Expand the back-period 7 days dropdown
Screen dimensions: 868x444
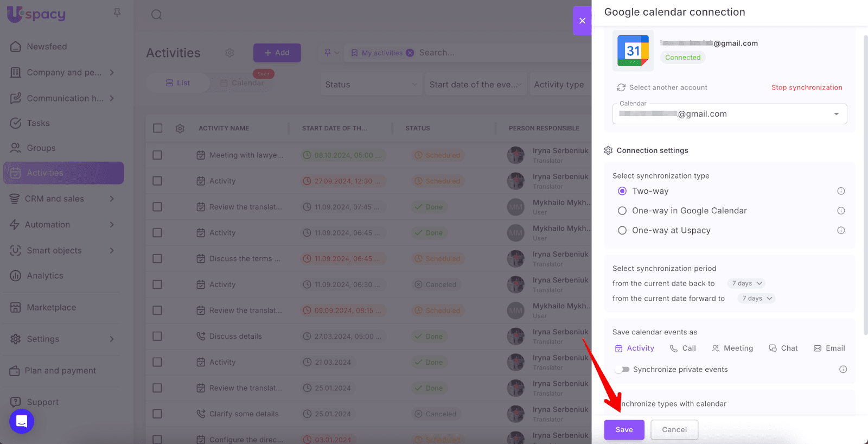tap(747, 283)
